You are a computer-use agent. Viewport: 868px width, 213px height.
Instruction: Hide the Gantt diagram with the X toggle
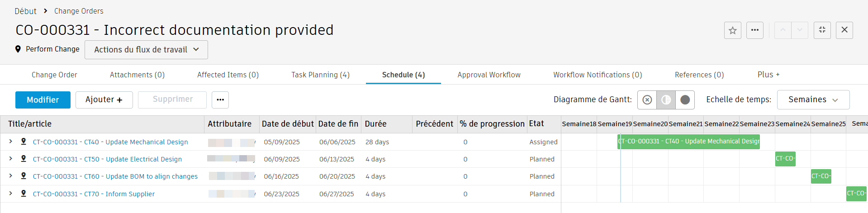coord(647,100)
